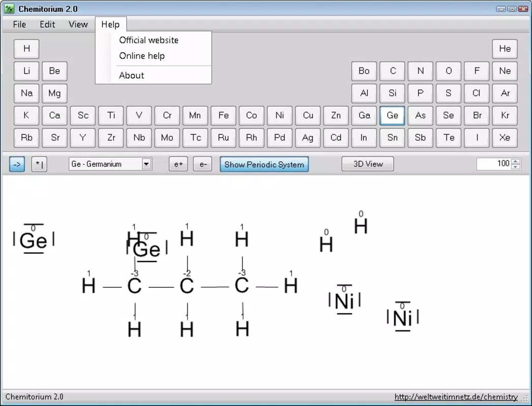Pick the Be element button
Image resolution: width=532 pixels, height=406 pixels.
[x=55, y=71]
